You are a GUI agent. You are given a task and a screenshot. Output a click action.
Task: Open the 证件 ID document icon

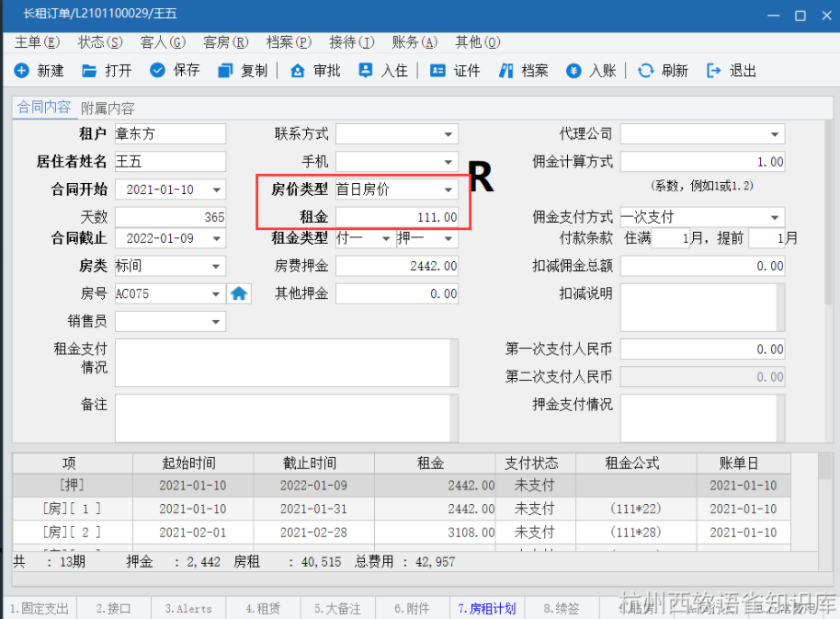[438, 71]
